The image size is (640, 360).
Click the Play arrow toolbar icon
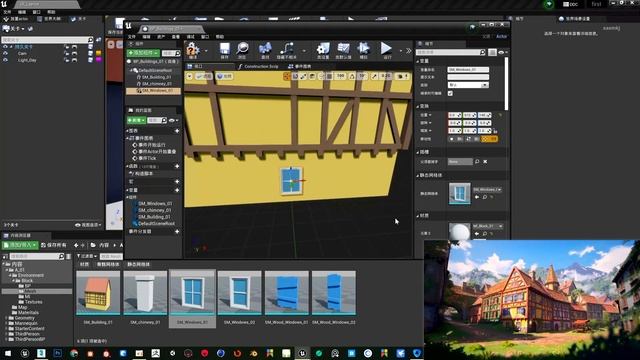click(x=386, y=49)
